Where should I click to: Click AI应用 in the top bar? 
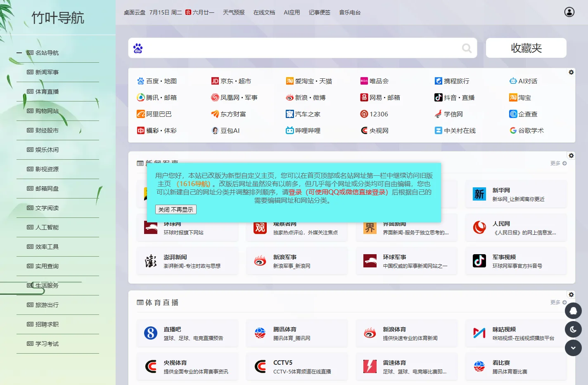pos(292,12)
